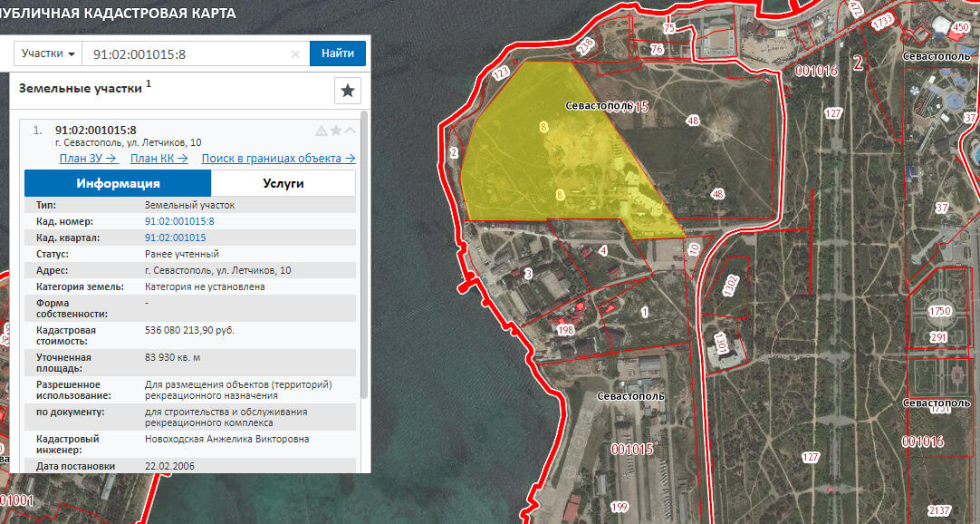Click the info panel vertical scrollbar
This screenshot has height=524, width=980.
coord(364,257)
